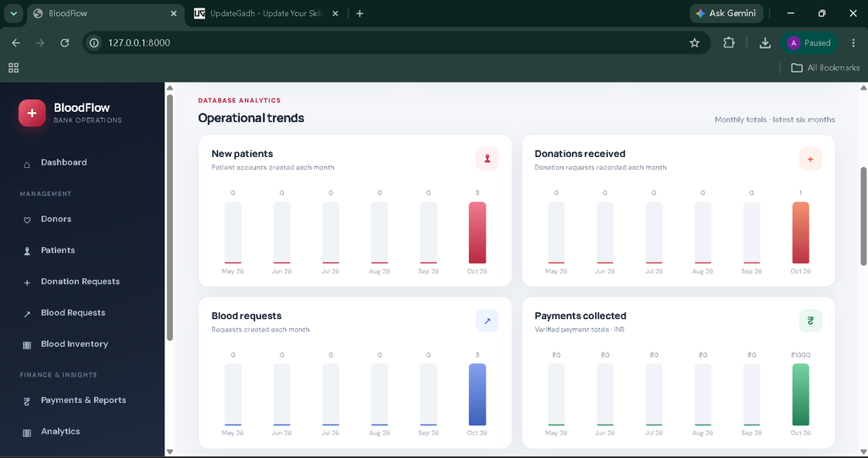Go back to the previous page
Image resolution: width=868 pixels, height=458 pixels.
pyautogui.click(x=16, y=42)
